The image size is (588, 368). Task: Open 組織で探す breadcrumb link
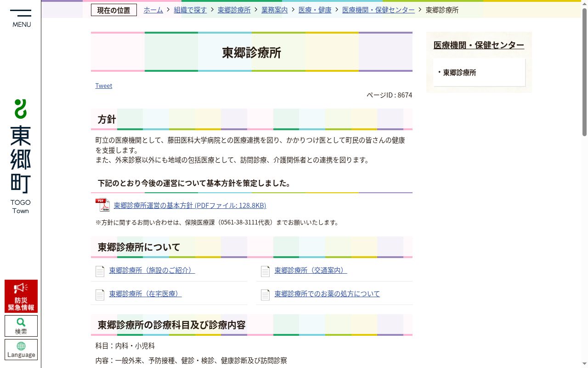191,10
